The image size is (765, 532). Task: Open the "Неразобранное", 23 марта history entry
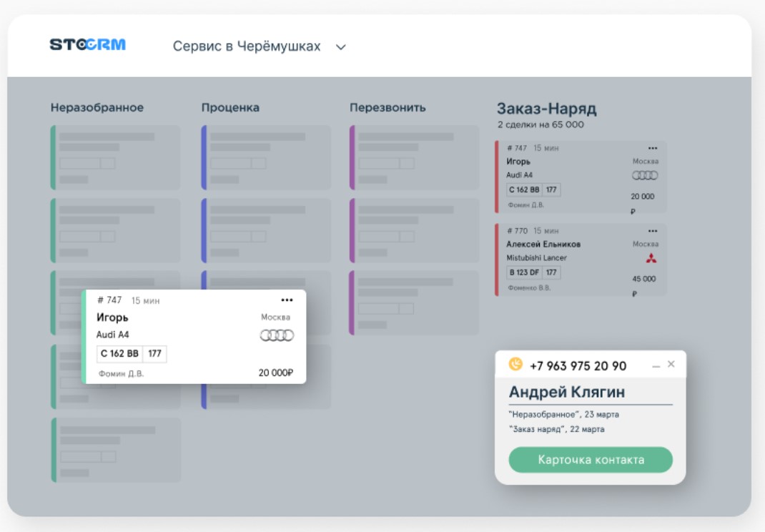click(x=564, y=415)
